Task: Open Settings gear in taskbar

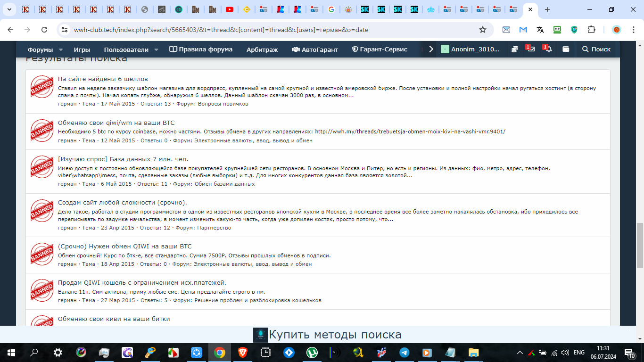Action: coord(58,352)
